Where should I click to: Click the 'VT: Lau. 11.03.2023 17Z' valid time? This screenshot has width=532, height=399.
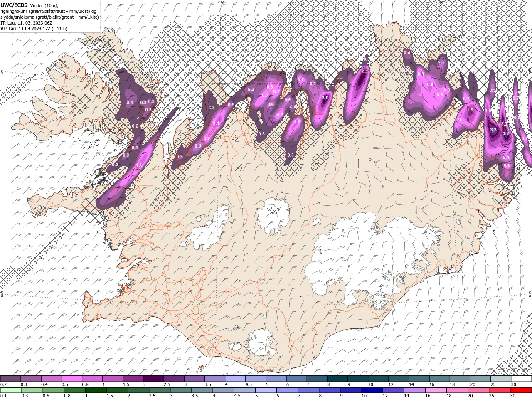click(25, 29)
